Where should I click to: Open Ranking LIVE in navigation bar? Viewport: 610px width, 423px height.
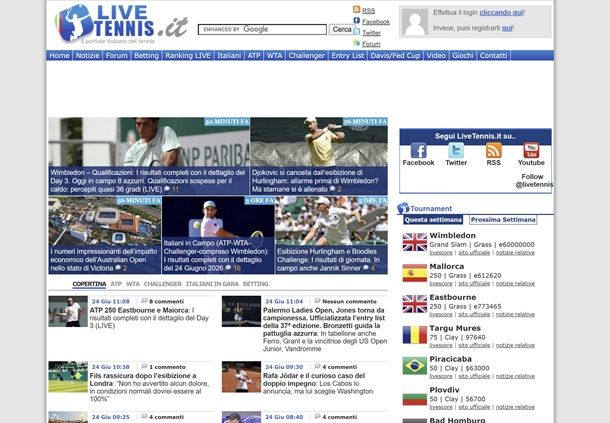point(188,55)
